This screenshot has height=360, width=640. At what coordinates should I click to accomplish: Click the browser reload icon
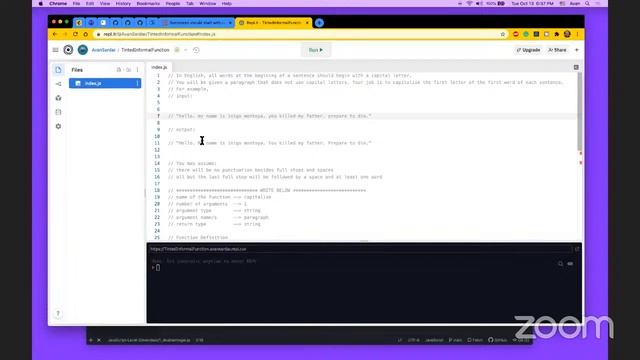coord(76,34)
